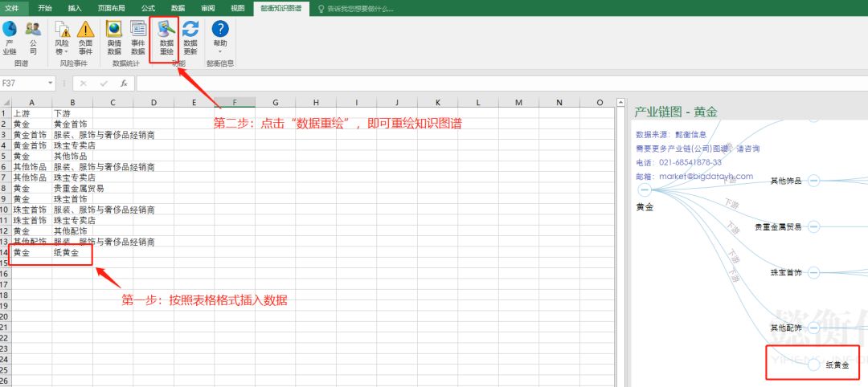Click the insert function fx icon
Viewport: 868px width, 387px height.
(124, 84)
